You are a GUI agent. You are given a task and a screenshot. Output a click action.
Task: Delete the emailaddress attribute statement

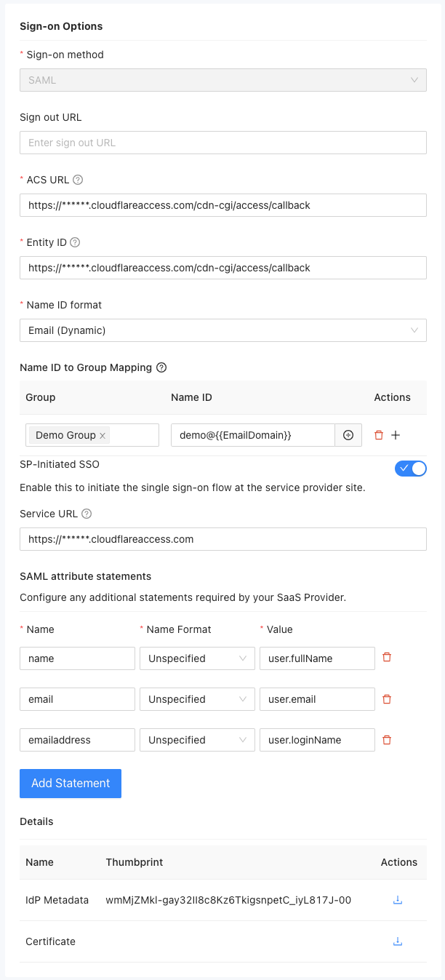tap(387, 740)
